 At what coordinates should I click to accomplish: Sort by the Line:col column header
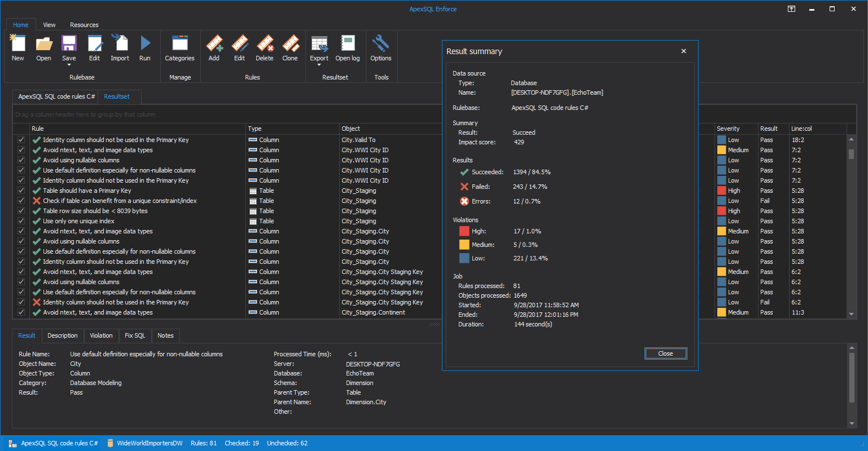pos(818,129)
